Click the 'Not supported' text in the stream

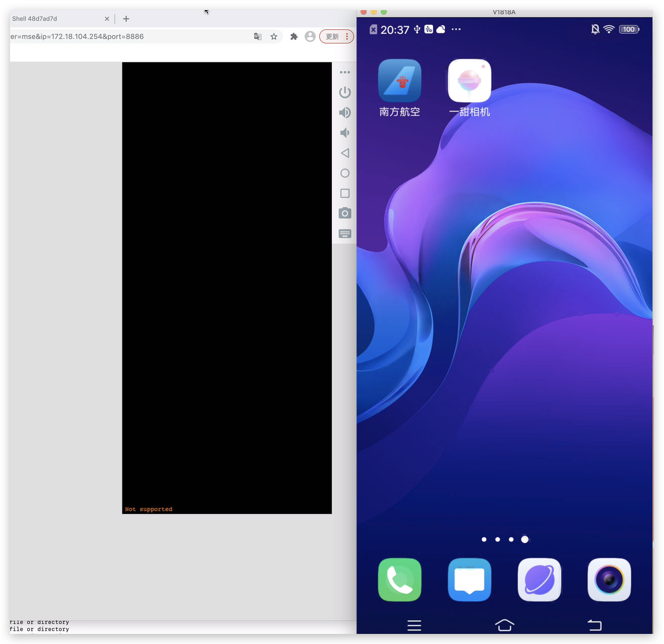pos(149,509)
